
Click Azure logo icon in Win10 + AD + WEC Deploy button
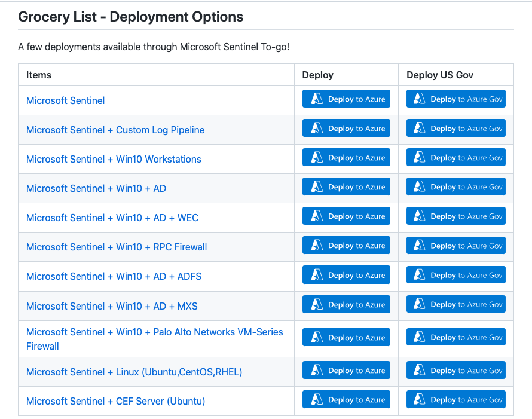[316, 216]
